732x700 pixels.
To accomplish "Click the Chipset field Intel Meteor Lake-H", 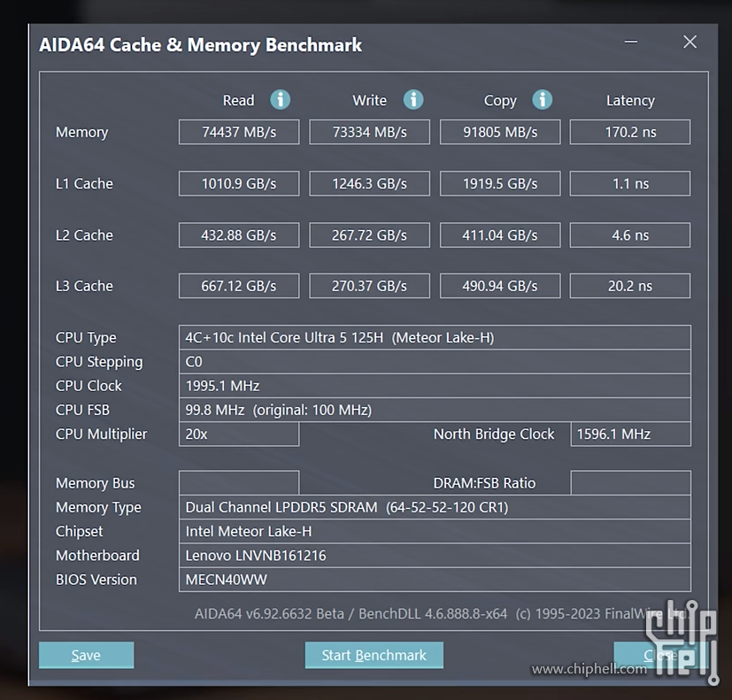I will 435,532.
